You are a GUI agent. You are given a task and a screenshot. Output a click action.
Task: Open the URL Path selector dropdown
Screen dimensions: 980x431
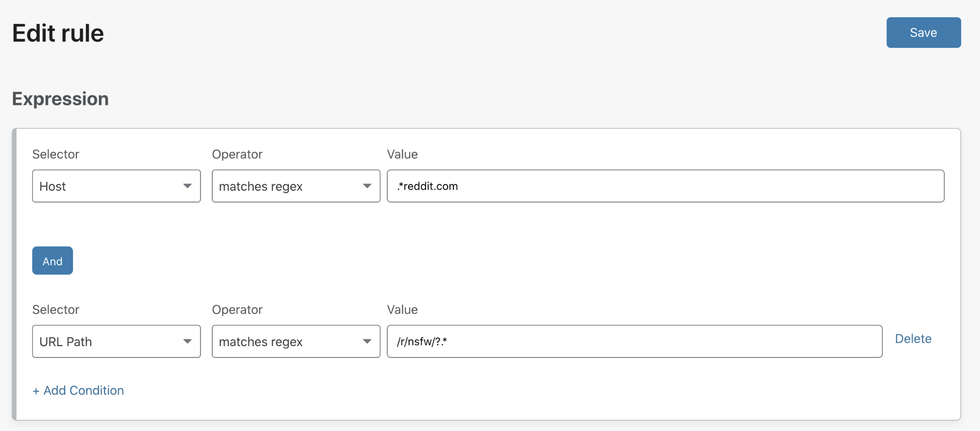[x=116, y=341]
